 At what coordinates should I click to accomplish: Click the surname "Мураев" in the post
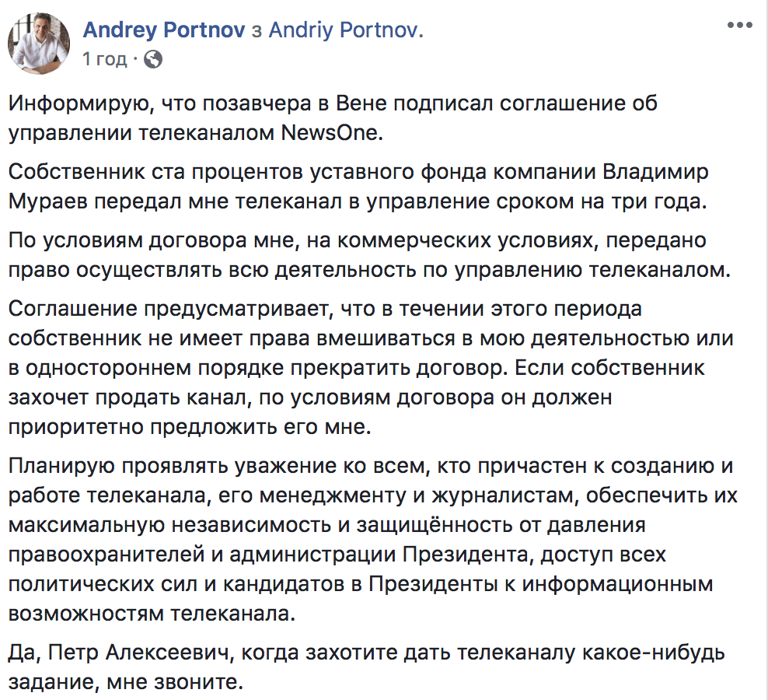[x=48, y=201]
